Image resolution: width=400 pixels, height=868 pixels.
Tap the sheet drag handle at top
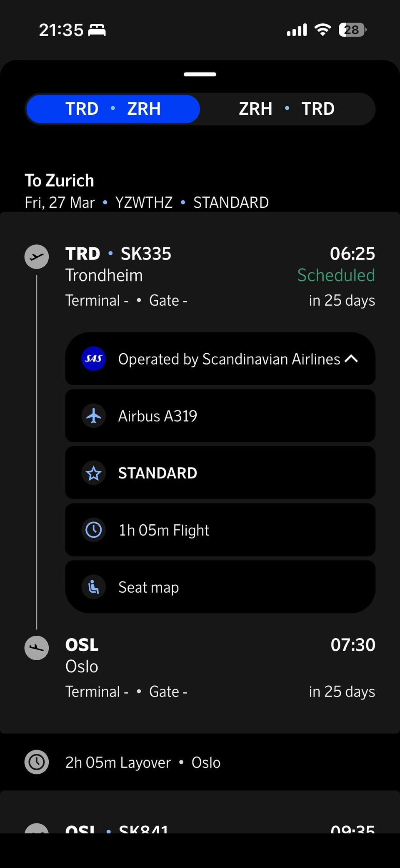point(200,74)
